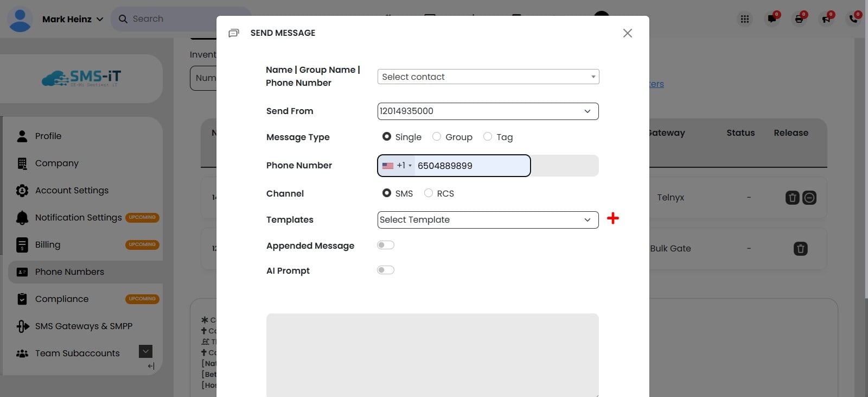Click the Account Settings gear icon

pos(22,190)
